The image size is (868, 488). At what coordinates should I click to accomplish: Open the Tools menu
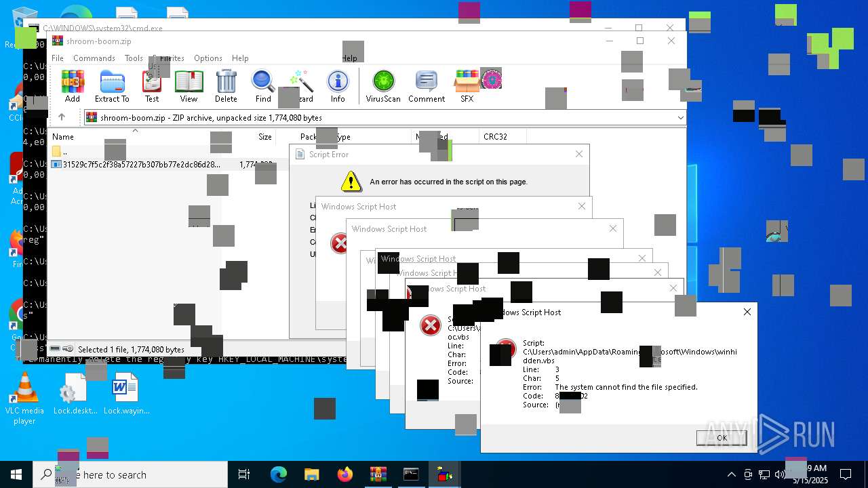pyautogui.click(x=134, y=58)
